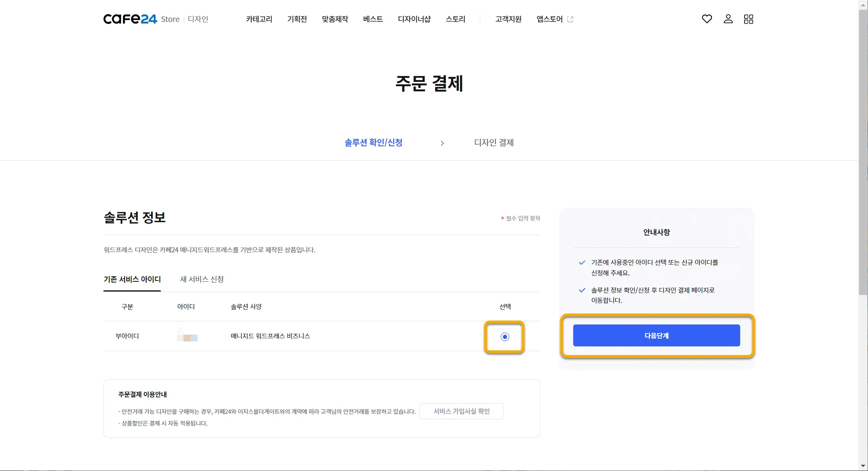Viewport: 868px width, 471px height.
Task: Open the wishlist heart icon
Action: coord(706,19)
